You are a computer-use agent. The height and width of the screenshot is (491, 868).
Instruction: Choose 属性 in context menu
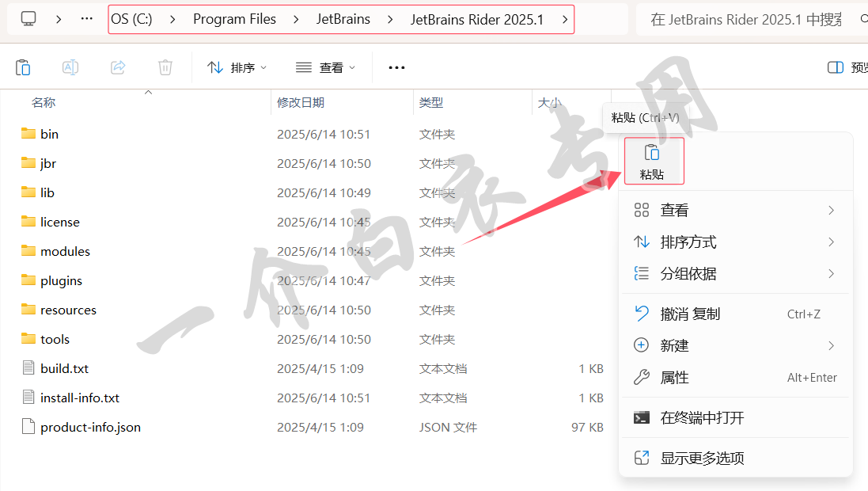[x=734, y=378]
